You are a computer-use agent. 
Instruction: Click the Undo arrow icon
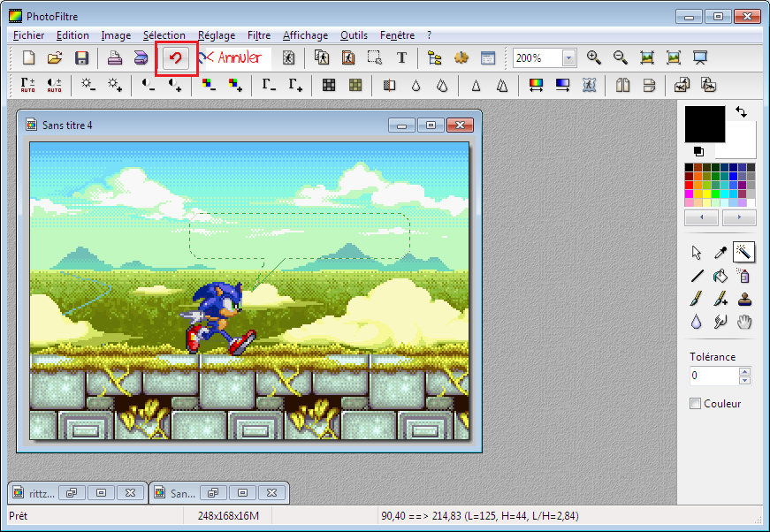tap(176, 58)
